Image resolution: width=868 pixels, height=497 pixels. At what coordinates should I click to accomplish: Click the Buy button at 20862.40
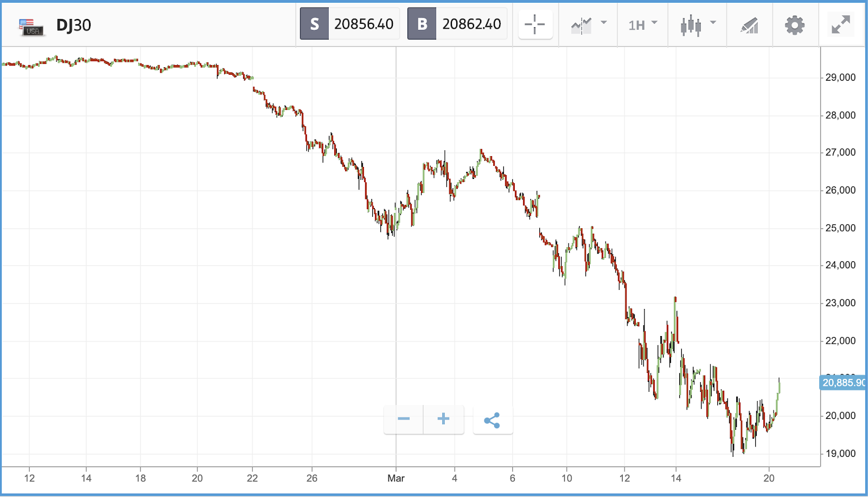pos(457,24)
